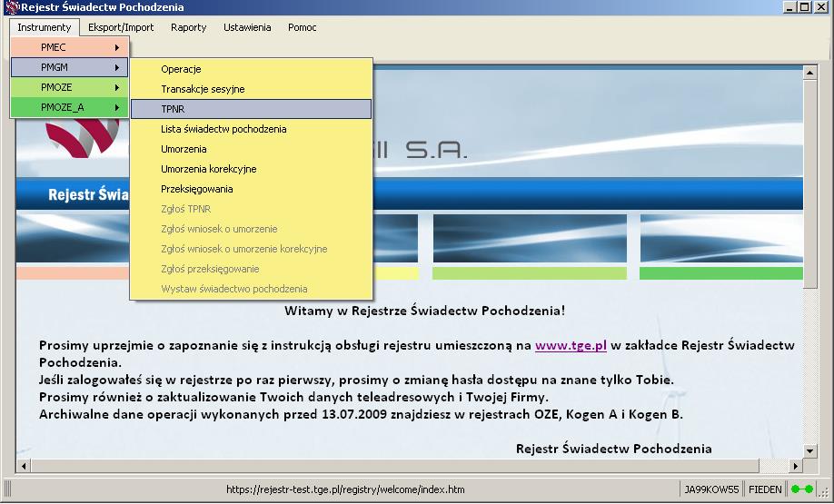Click the horizontal scrollbar right arrow

click(795, 466)
